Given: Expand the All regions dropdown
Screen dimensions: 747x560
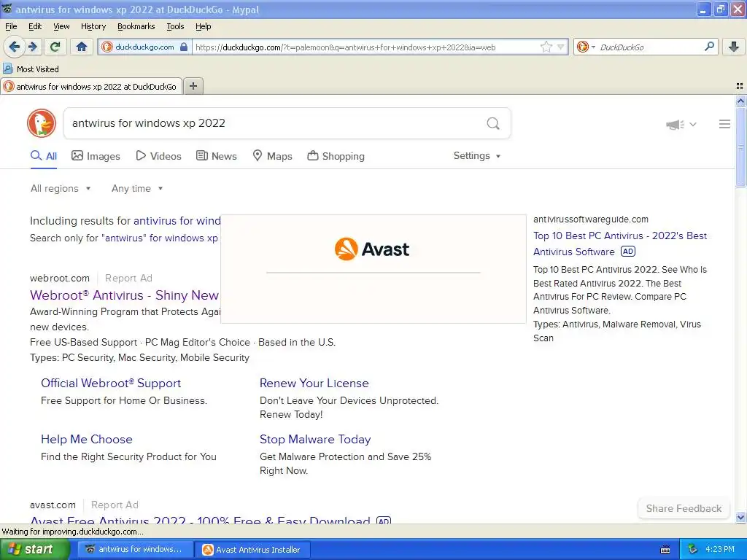Looking at the screenshot, I should 61,189.
